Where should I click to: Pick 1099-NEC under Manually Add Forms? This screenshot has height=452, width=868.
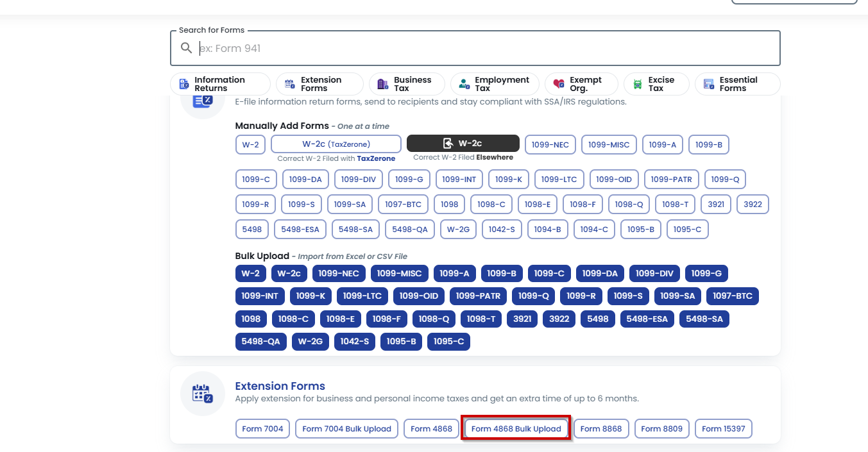pyautogui.click(x=550, y=144)
